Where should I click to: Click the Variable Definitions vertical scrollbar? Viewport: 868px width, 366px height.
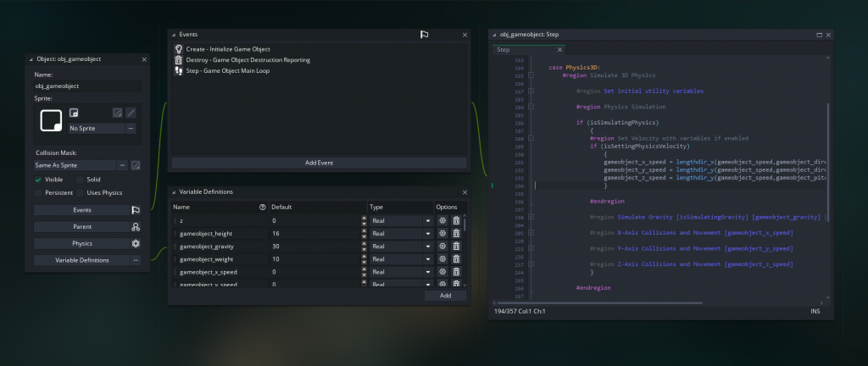tap(465, 225)
